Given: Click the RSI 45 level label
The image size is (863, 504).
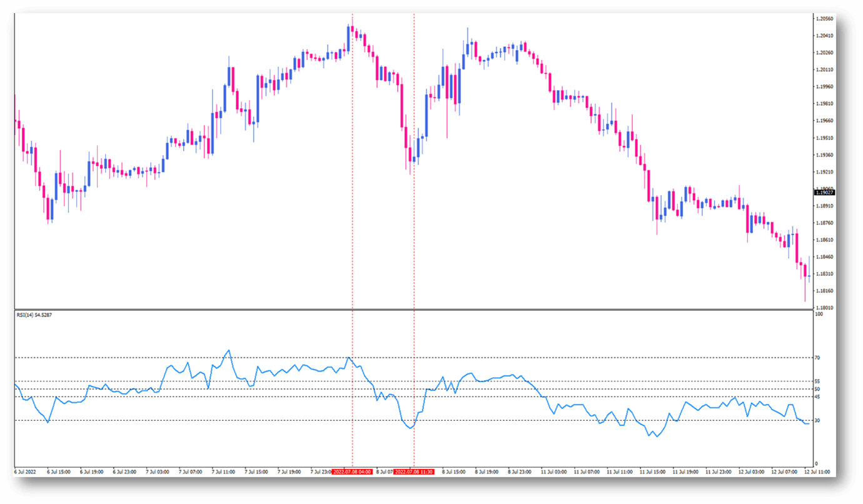Looking at the screenshot, I should click(x=818, y=396).
